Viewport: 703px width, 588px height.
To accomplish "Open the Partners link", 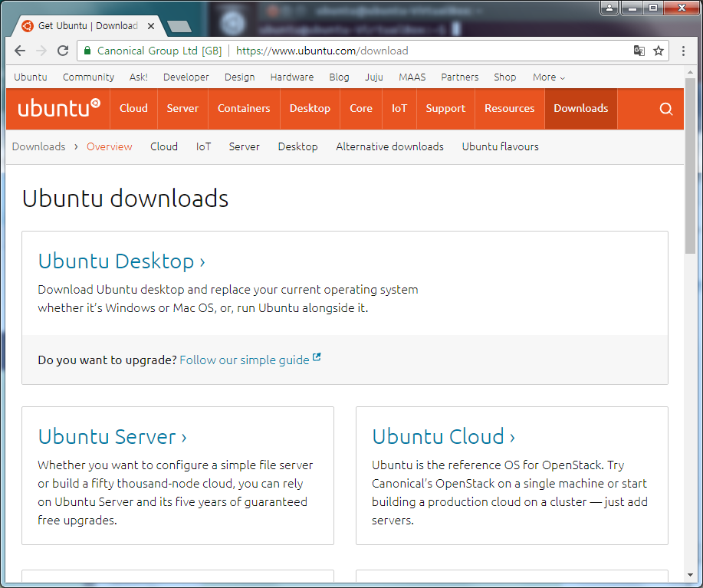I will point(459,77).
